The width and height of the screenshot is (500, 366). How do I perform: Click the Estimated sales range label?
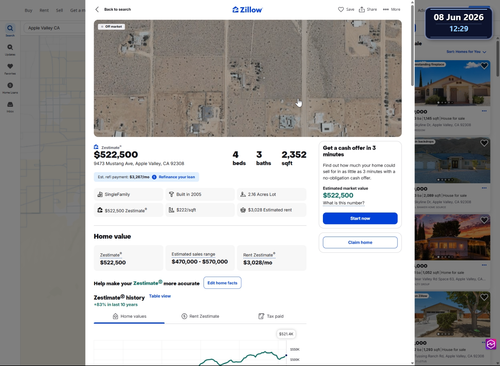point(193,254)
